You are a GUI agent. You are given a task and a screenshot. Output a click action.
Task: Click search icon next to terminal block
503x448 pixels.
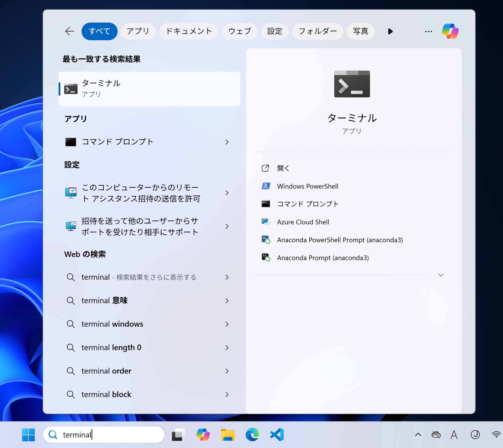71,394
